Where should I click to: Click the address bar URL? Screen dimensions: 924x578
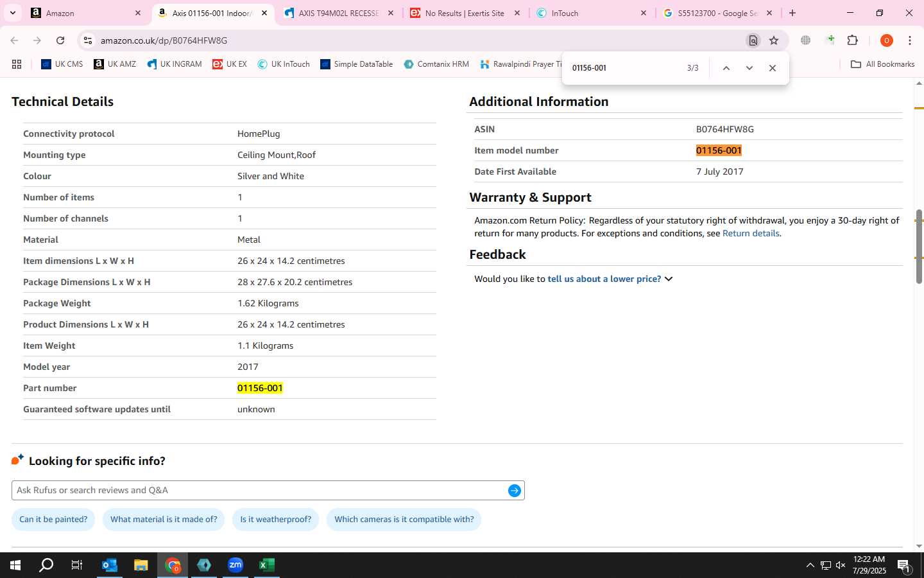click(x=164, y=40)
